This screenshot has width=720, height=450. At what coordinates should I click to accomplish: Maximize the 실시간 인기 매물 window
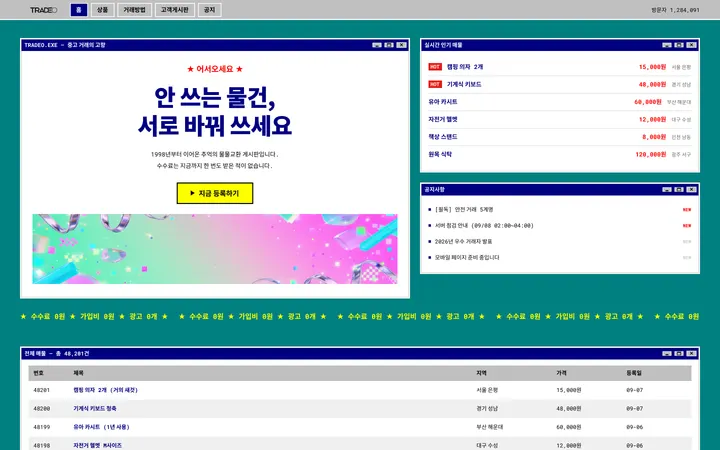[x=679, y=45]
